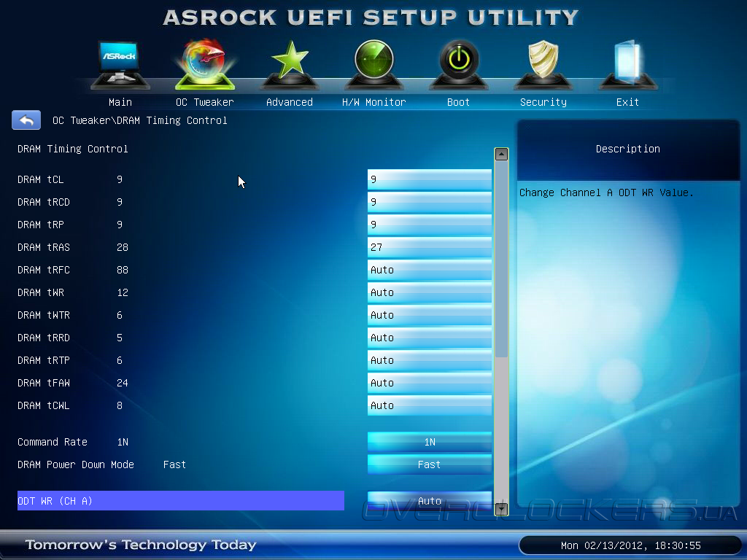
Task: Open the Security shield icon
Action: [543, 65]
